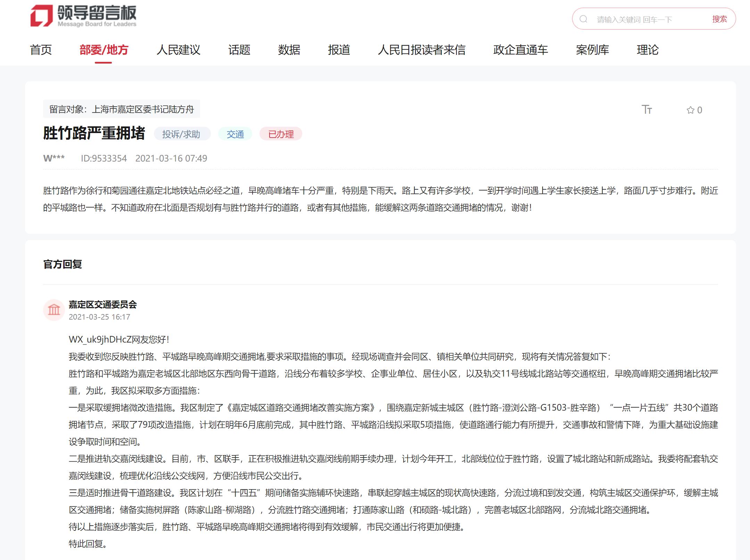750x560 pixels.
Task: Click the star favorite icon
Action: (690, 110)
